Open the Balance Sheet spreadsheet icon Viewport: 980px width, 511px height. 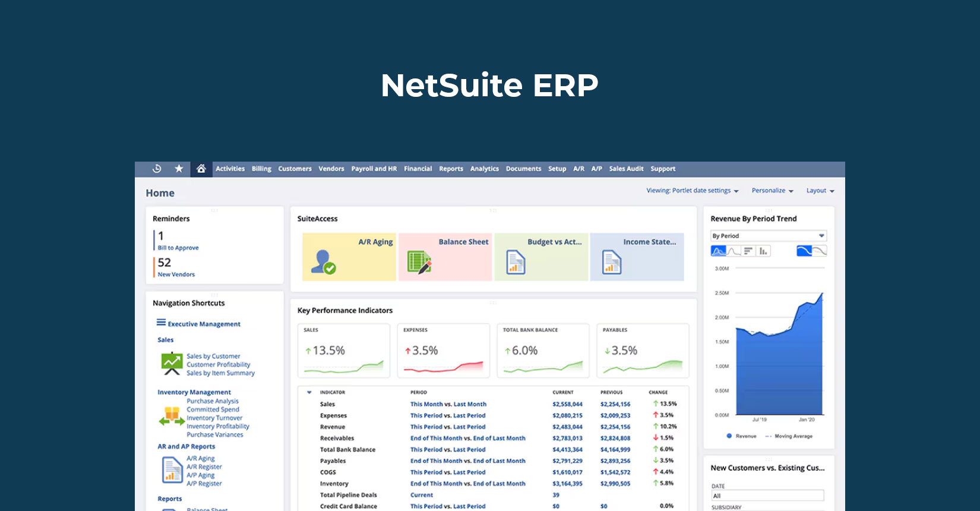pos(419,262)
